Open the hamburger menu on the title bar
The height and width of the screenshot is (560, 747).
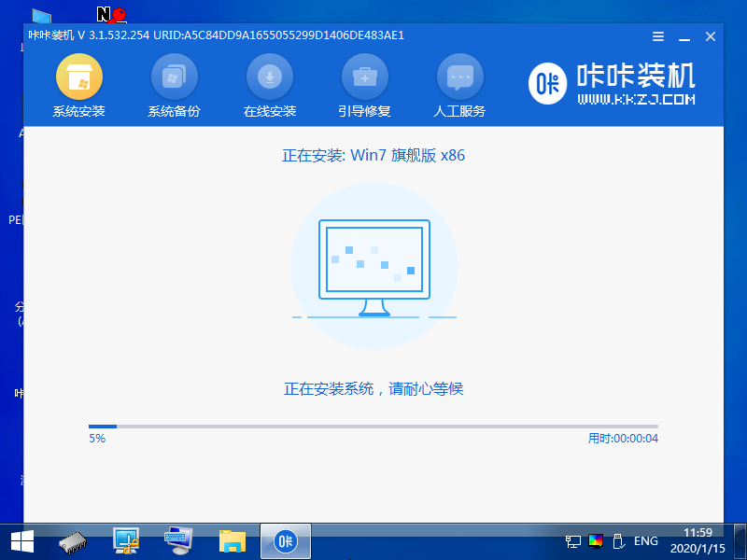[x=657, y=36]
